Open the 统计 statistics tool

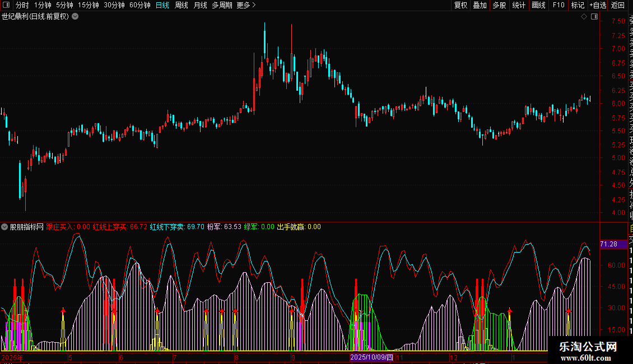click(519, 5)
